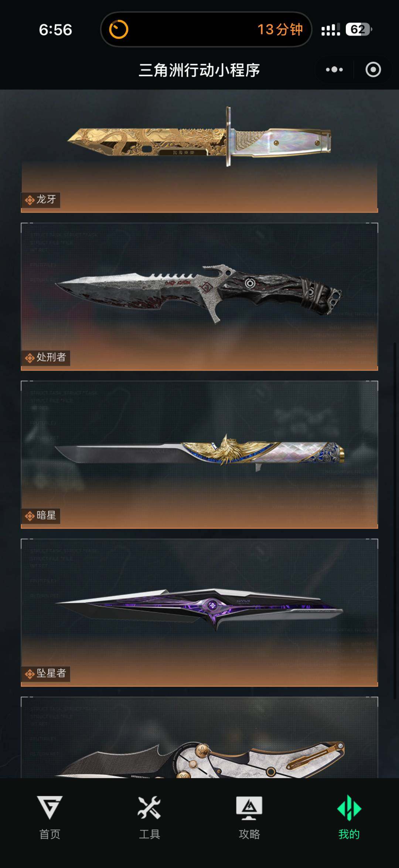Tap the mini program close circle icon
Screen dimensions: 399x868
click(x=373, y=70)
